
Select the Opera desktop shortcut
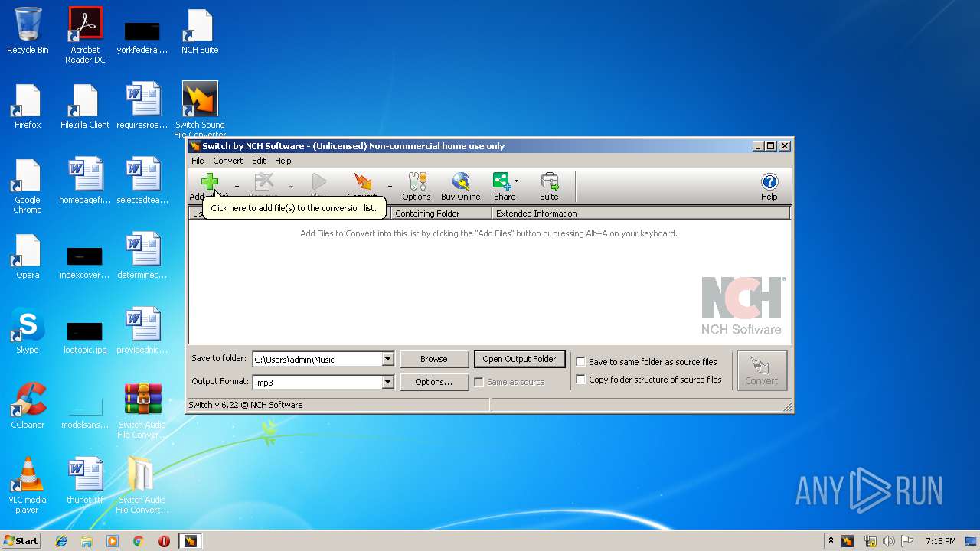(x=28, y=256)
